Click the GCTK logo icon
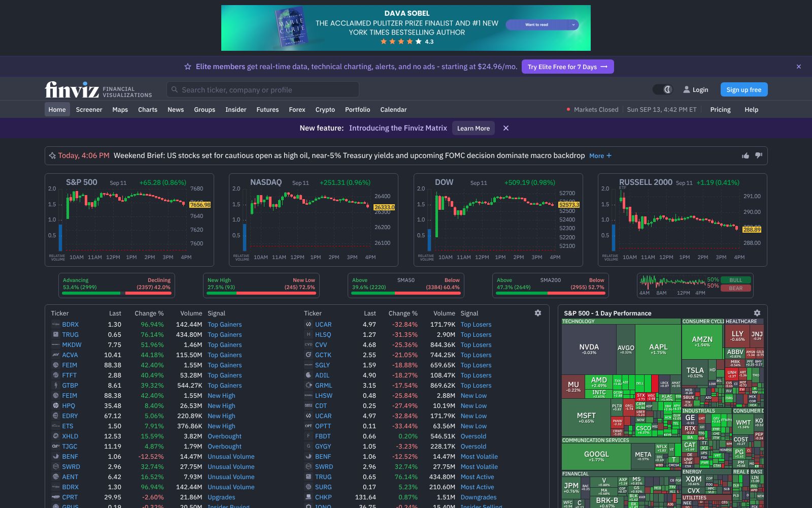 (x=308, y=355)
